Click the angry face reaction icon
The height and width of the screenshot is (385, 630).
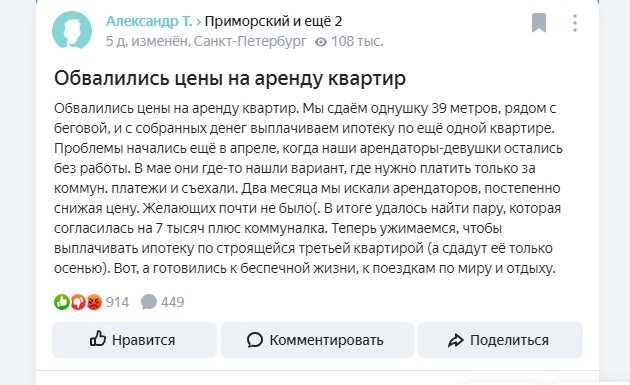94,302
